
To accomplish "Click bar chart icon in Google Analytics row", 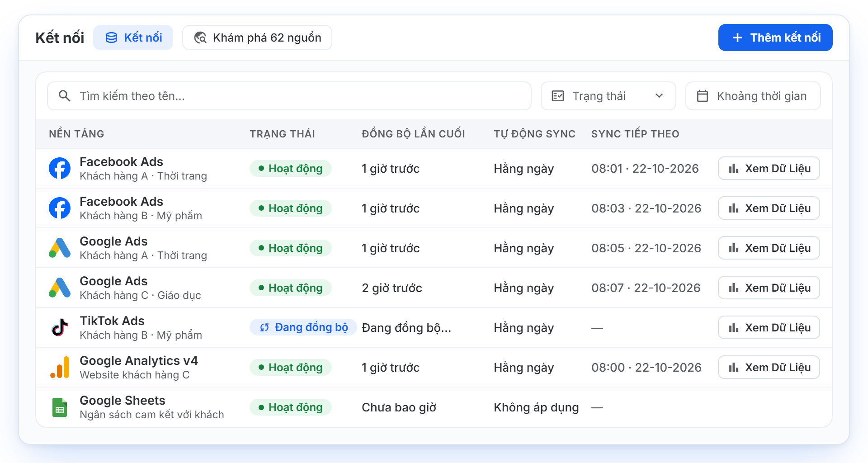I will pyautogui.click(x=734, y=367).
